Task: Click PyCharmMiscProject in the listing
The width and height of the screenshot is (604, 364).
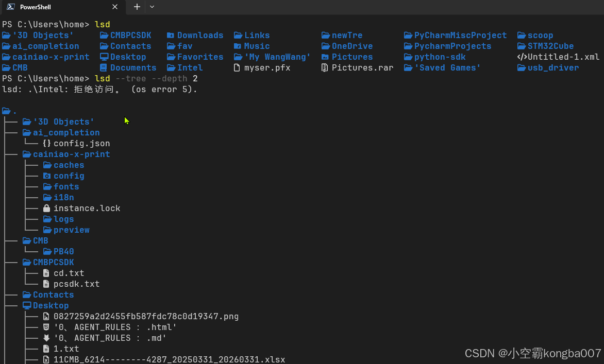Action: [460, 36]
